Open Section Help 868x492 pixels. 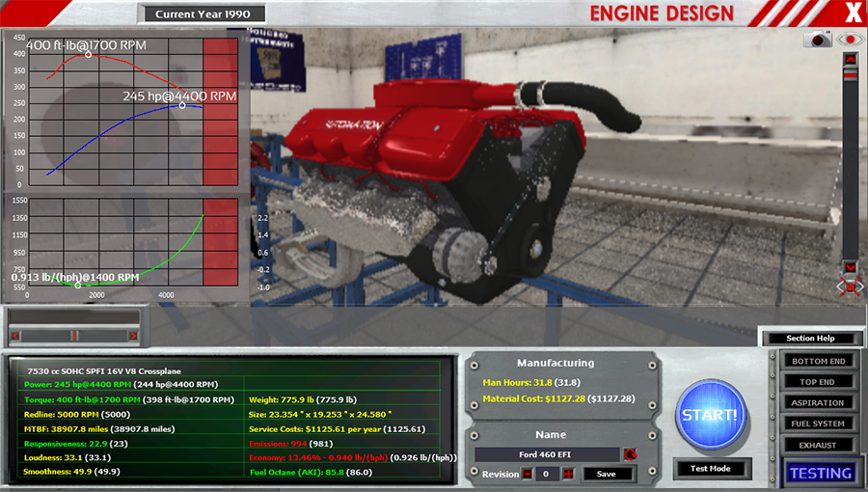(x=810, y=339)
